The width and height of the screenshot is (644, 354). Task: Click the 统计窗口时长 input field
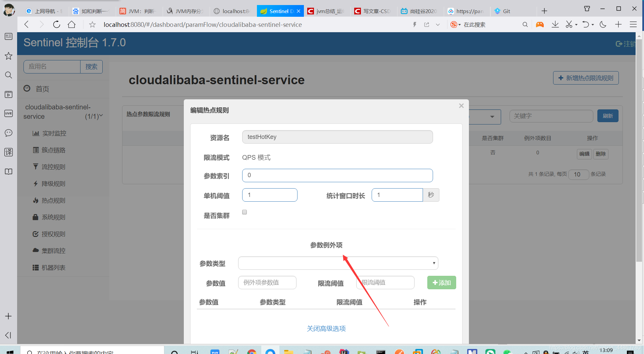(x=397, y=195)
